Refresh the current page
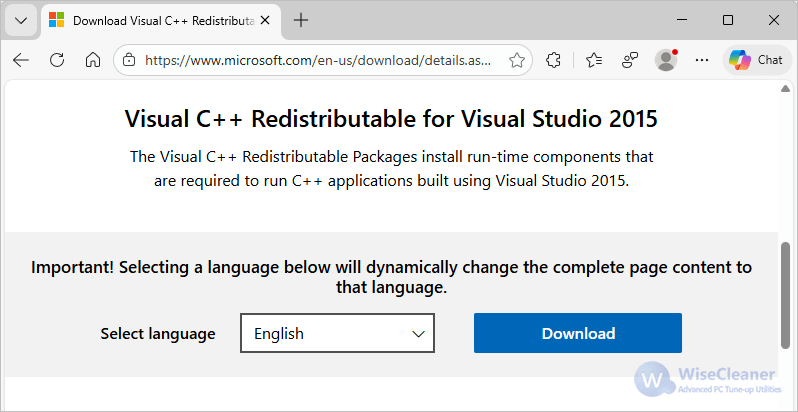The width and height of the screenshot is (798, 412). 57,60
